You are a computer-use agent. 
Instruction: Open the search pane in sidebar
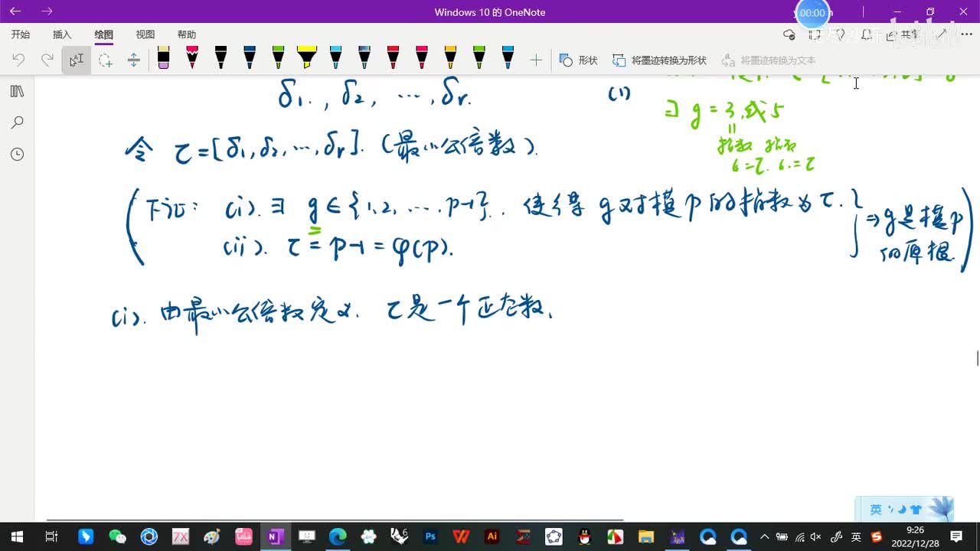tap(17, 122)
